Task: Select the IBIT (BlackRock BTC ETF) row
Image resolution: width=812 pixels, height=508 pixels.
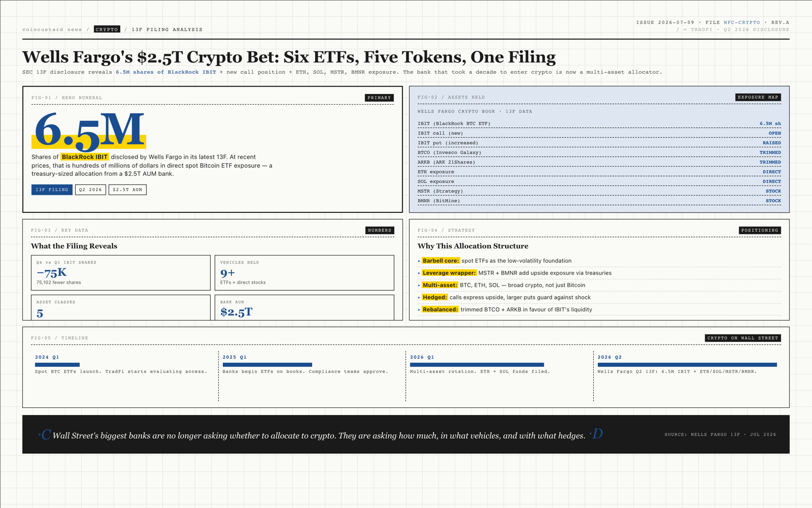Action: pos(599,123)
